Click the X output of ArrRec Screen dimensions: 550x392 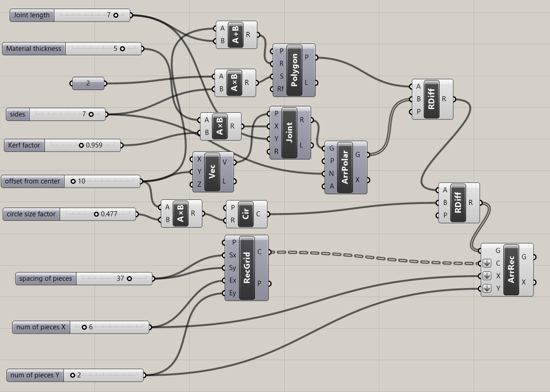(x=524, y=282)
